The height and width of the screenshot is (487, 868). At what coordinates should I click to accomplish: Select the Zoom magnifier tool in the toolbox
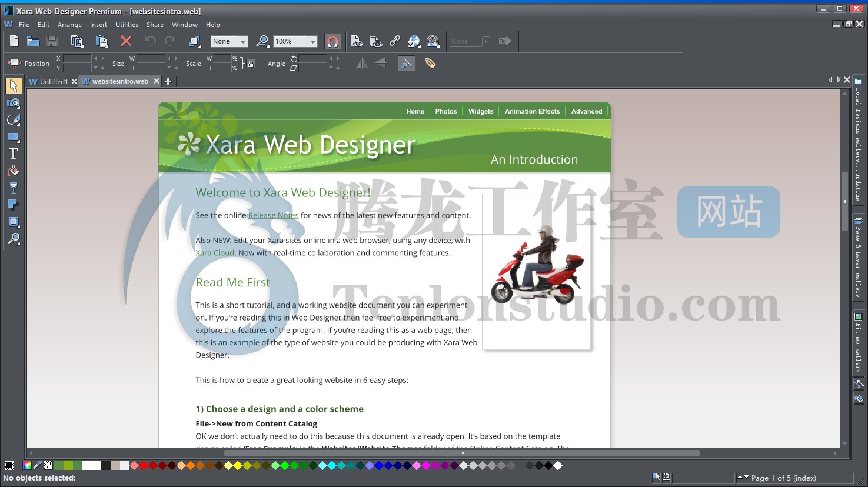click(13, 239)
